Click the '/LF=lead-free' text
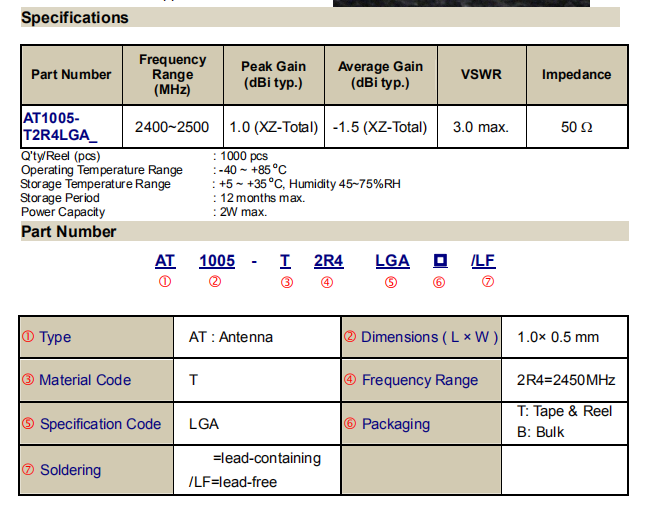The width and height of the screenshot is (651, 509). 233,482
